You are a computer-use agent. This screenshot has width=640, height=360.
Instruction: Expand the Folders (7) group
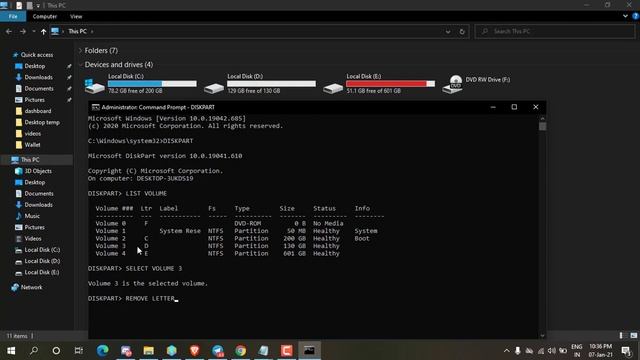(x=80, y=51)
